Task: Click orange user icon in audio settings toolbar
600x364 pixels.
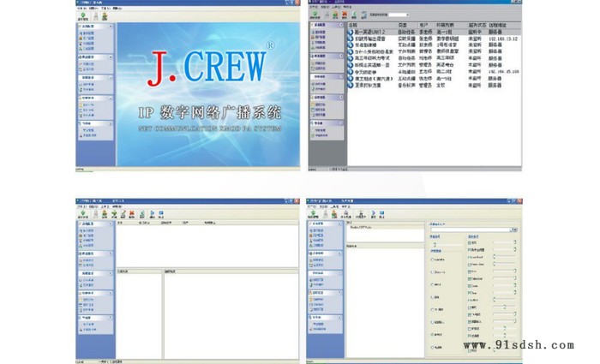Action: 334,213
